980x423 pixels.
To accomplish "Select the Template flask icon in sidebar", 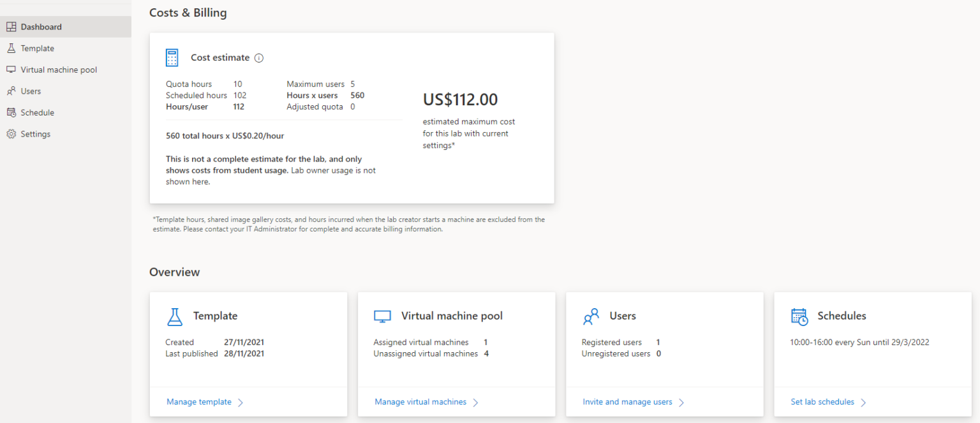I will [x=11, y=48].
